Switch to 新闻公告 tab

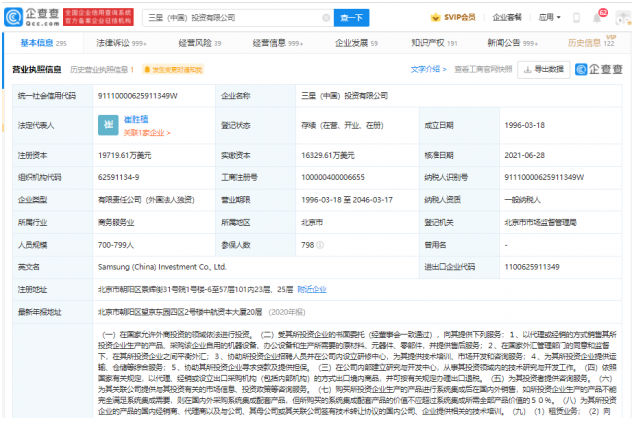pyautogui.click(x=513, y=43)
